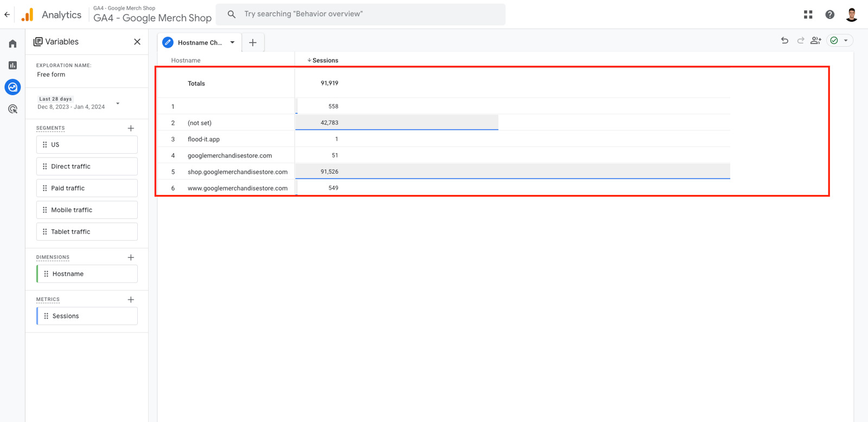The image size is (868, 422).
Task: Open the Reports bar-chart icon
Action: [x=12, y=65]
